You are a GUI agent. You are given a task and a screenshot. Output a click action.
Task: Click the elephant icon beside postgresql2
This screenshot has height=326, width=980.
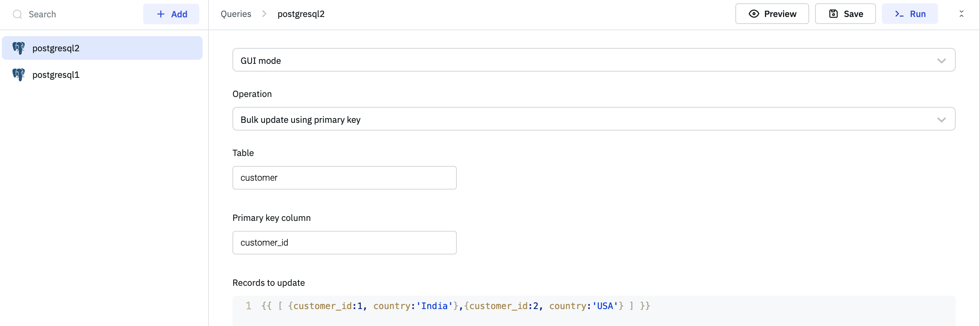[x=18, y=48]
